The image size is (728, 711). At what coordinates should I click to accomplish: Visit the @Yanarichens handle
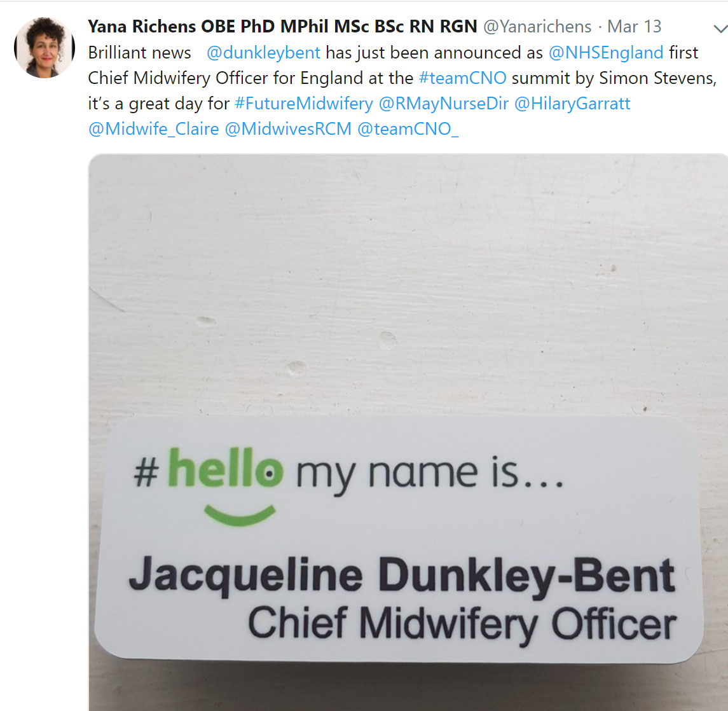pyautogui.click(x=537, y=27)
